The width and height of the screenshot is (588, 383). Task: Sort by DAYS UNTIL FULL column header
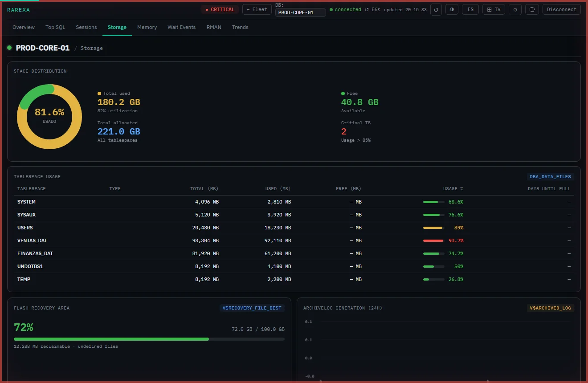[x=549, y=189]
